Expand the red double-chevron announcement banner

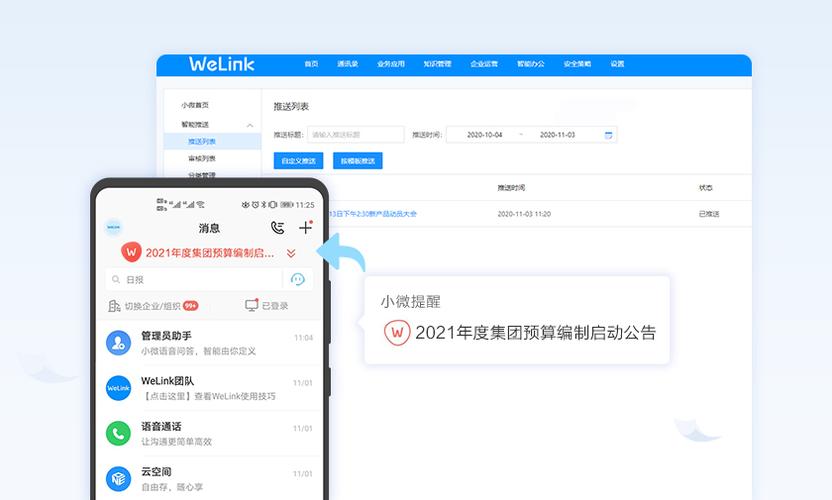coord(291,253)
